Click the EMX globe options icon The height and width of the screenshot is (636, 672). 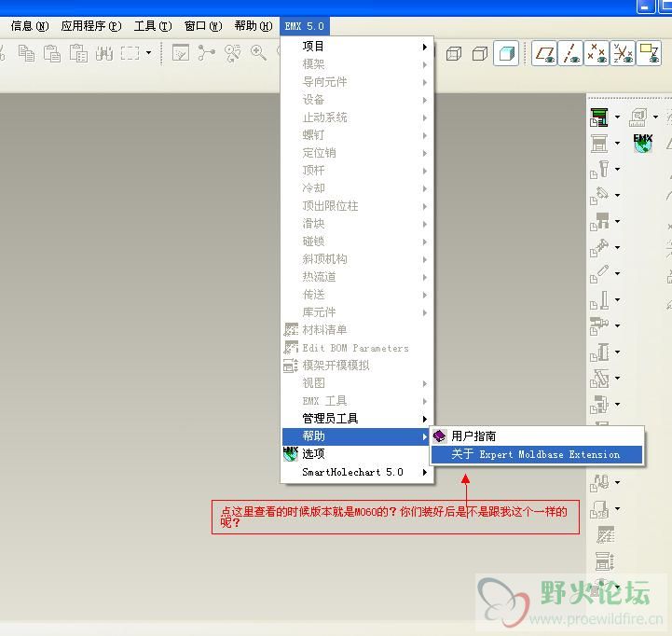pyautogui.click(x=643, y=143)
